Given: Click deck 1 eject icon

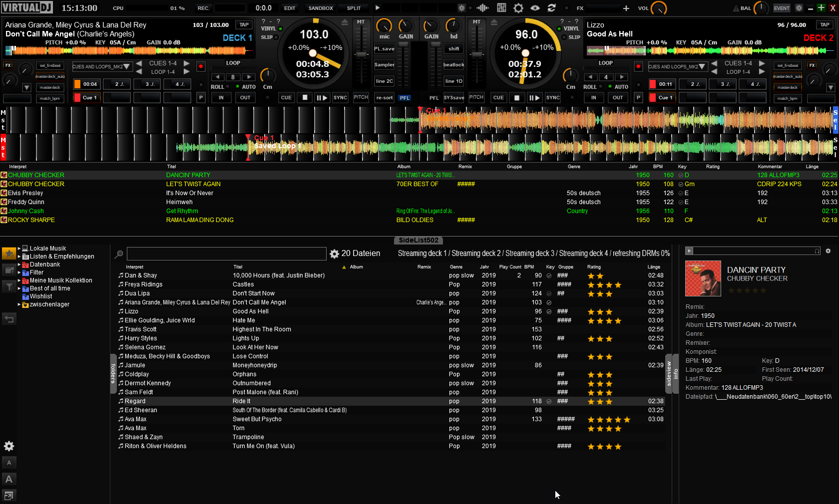Looking at the screenshot, I should pyautogui.click(x=345, y=22).
